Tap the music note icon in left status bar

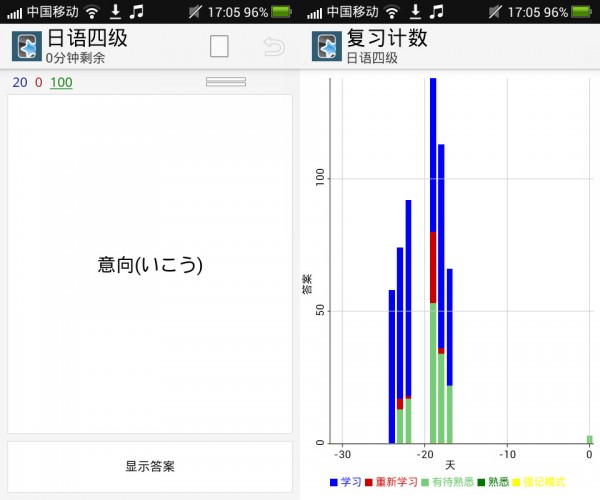click(x=136, y=12)
